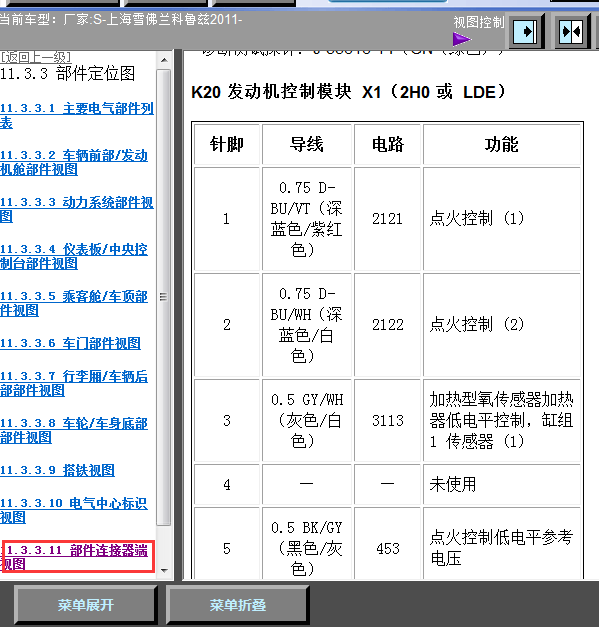599x627 pixels.
Task: Click the sidebar scrollbar up arrow
Action: coord(164,60)
